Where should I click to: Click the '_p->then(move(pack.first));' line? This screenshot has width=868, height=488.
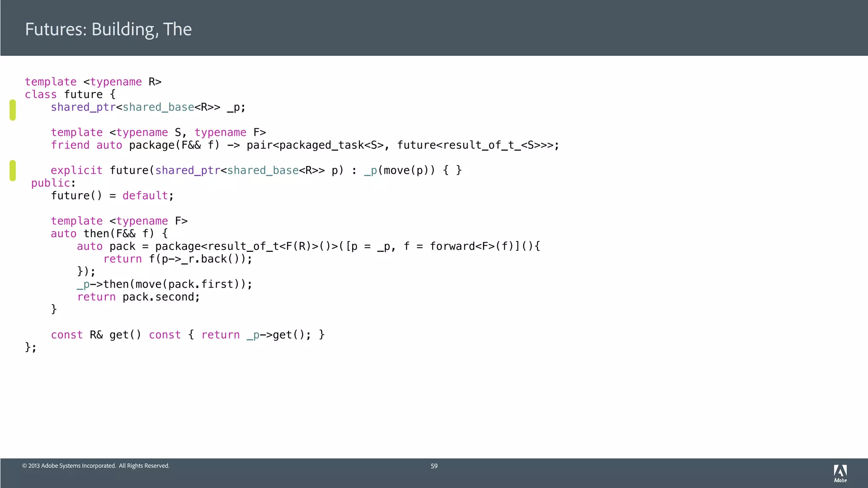coord(164,284)
